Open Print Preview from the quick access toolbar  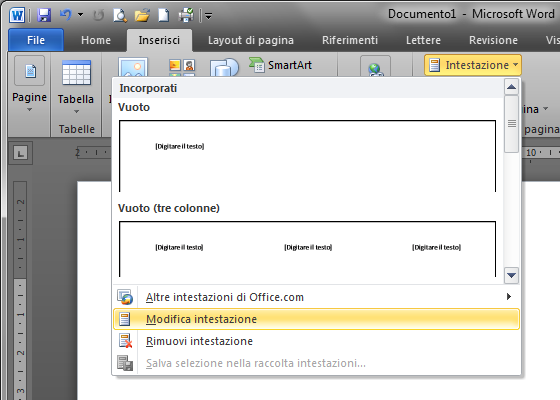(x=120, y=15)
